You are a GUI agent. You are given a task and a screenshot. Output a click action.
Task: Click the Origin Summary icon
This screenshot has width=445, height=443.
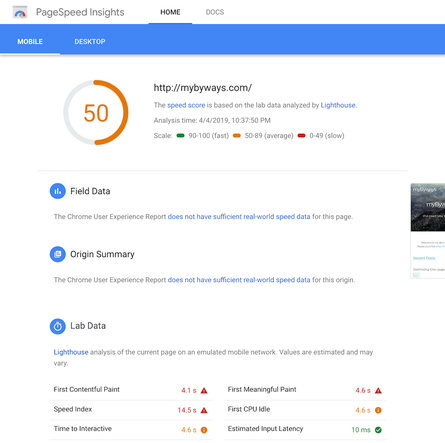[58, 254]
